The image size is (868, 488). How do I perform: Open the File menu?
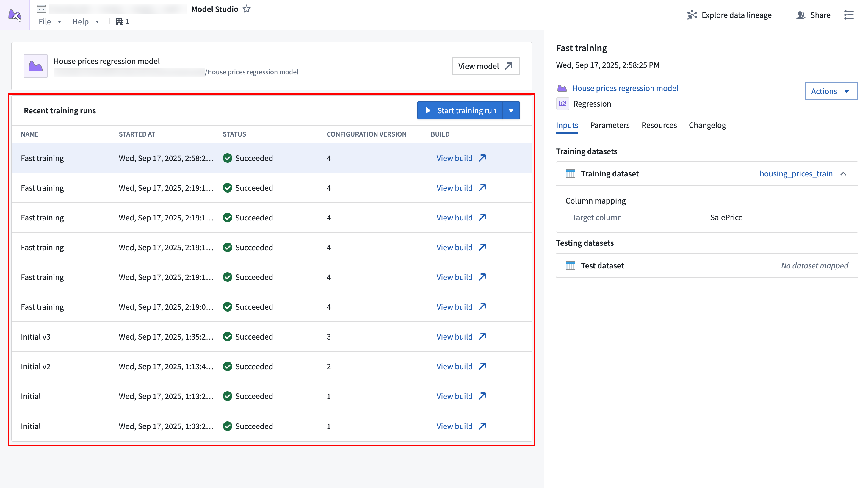point(50,21)
